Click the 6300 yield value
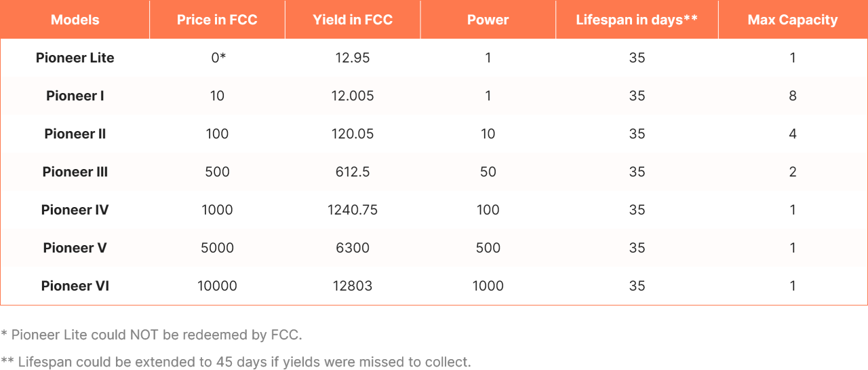The height and width of the screenshot is (370, 868). (353, 248)
